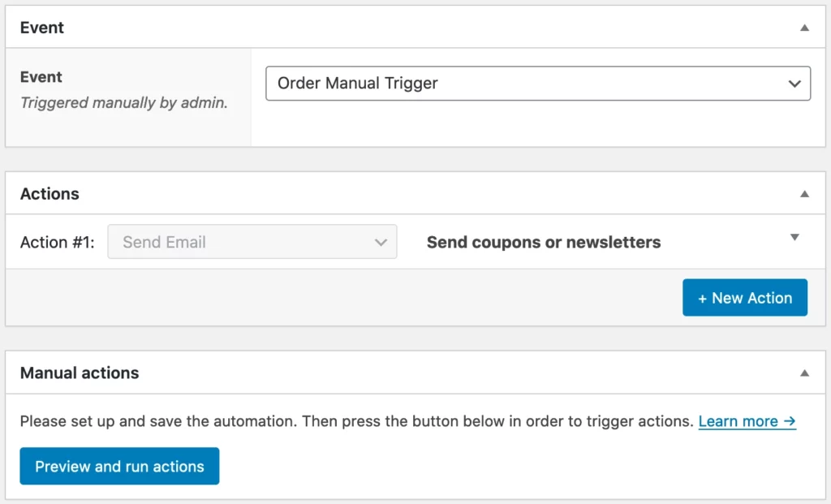Image resolution: width=831 pixels, height=504 pixels.
Task: Click the collapse arrow on the Event panel
Action: (804, 26)
